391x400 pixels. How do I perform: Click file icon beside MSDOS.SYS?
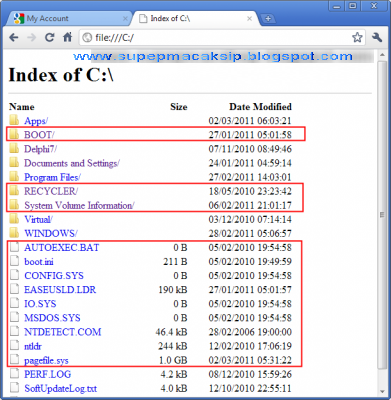click(x=14, y=317)
